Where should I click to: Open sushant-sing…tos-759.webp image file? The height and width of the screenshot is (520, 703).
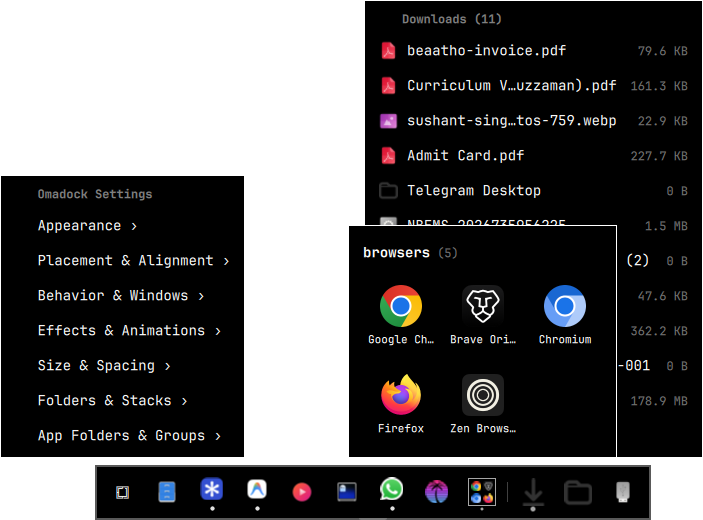point(534,121)
